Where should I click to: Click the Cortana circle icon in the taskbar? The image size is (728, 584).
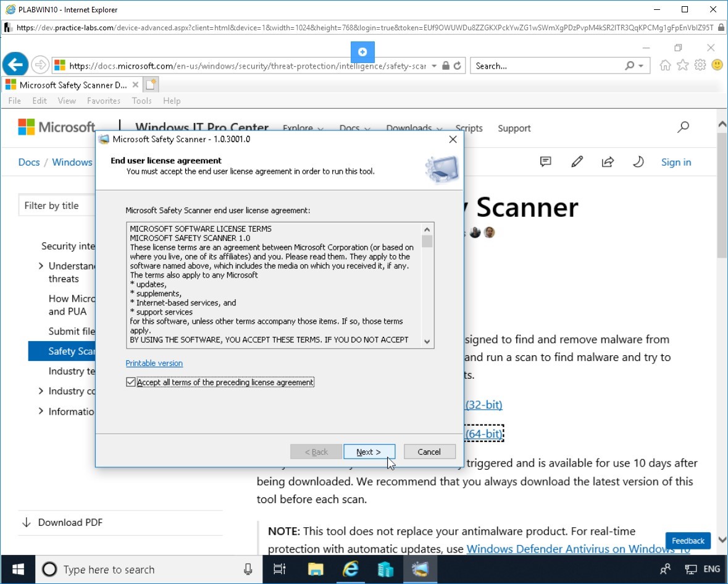click(49, 569)
